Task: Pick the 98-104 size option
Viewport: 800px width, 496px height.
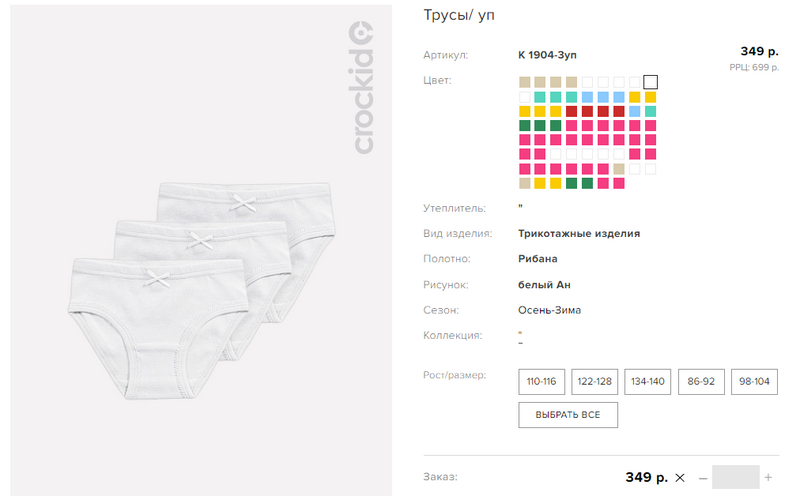Action: click(x=755, y=381)
